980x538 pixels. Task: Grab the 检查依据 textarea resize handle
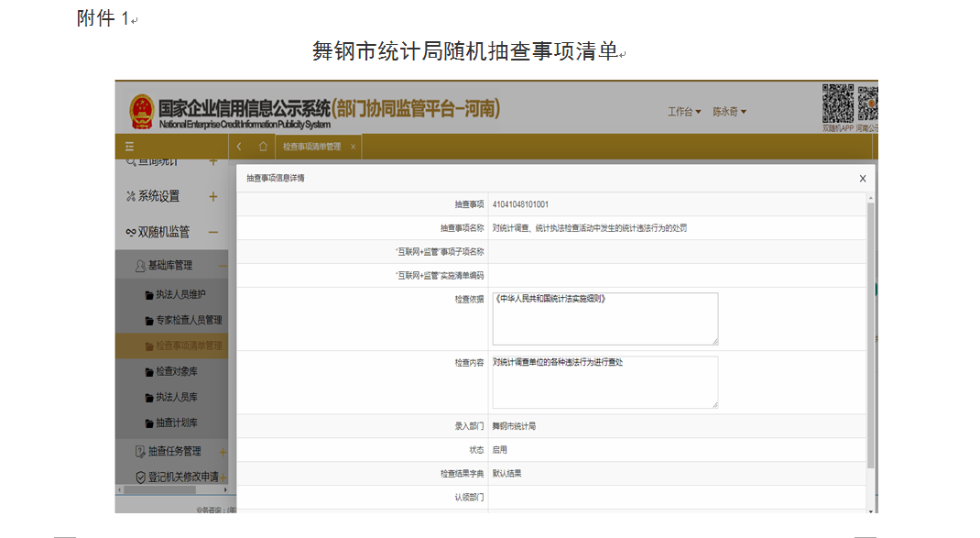715,342
